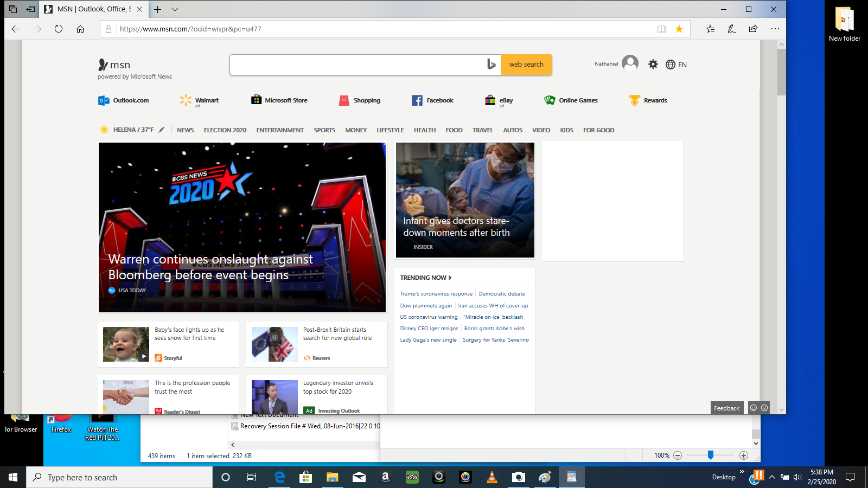
Task: Click the happy smiley feedback icon
Action: point(753,408)
